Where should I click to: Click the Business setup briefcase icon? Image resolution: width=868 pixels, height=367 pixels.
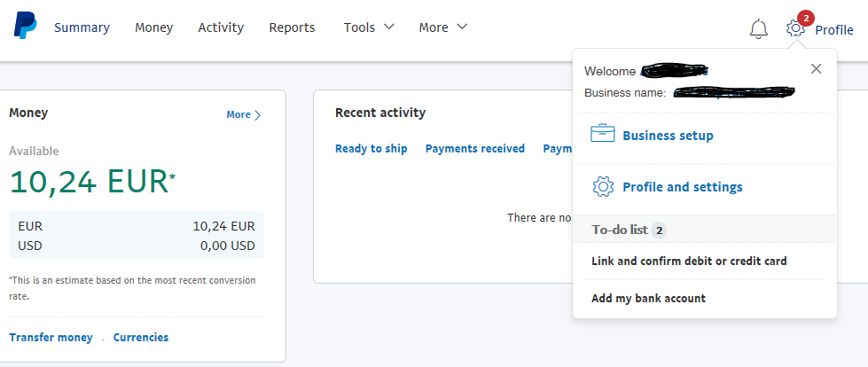click(x=603, y=135)
